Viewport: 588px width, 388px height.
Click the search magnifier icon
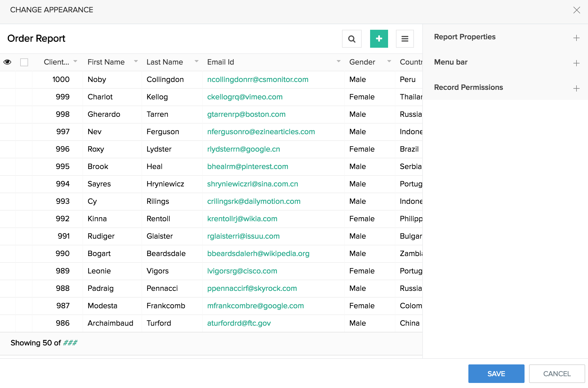pos(352,39)
